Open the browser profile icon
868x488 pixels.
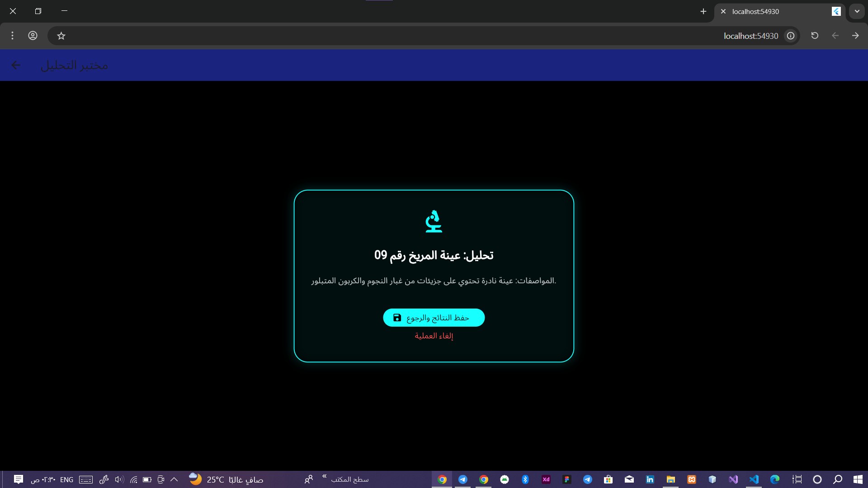point(33,36)
